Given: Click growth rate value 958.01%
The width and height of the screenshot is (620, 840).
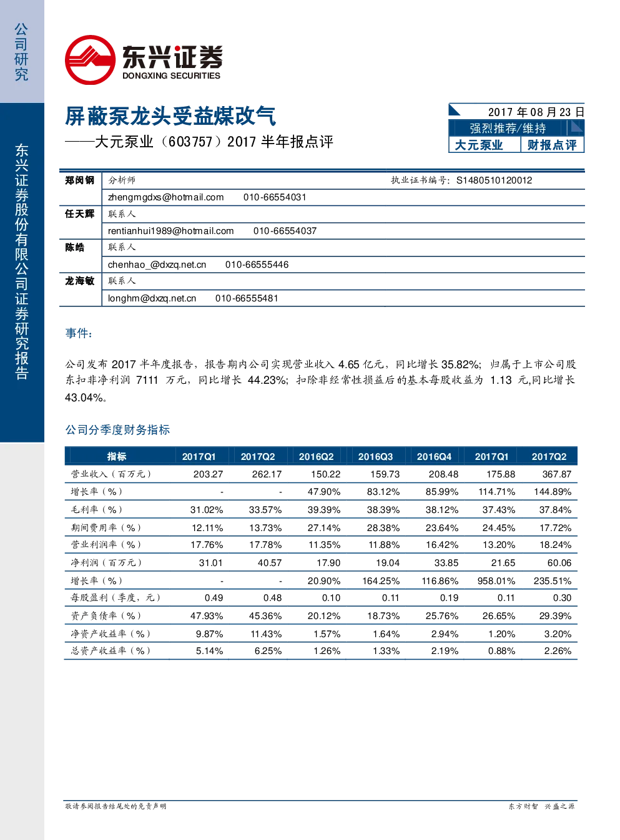Looking at the screenshot, I should 496,581.
